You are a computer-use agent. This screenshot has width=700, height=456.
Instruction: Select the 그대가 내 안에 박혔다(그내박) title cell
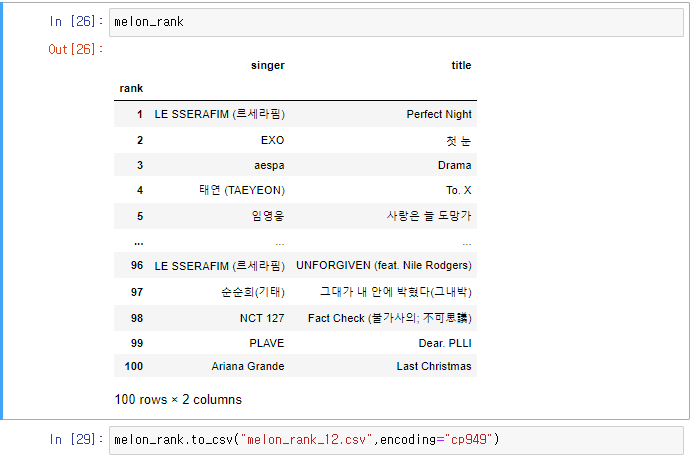(396, 292)
